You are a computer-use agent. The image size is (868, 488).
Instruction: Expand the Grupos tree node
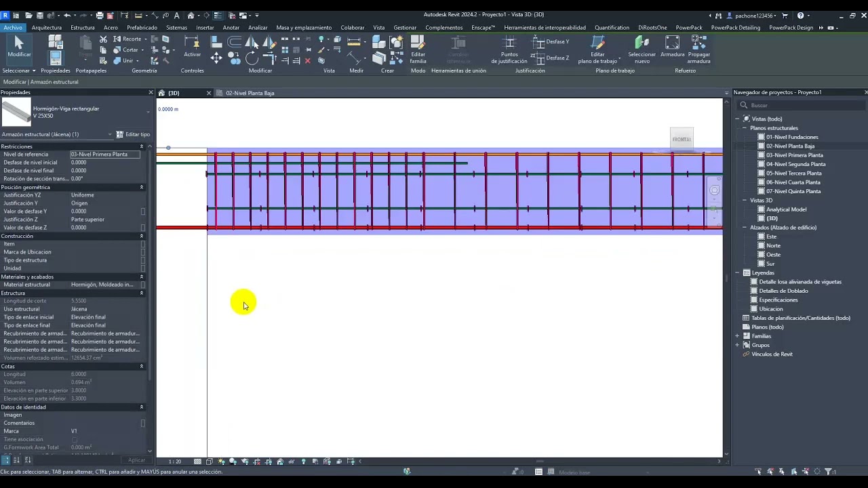[x=737, y=345]
